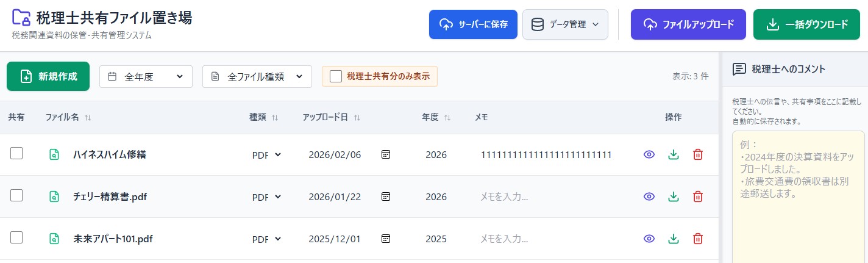Image resolution: width=868 pixels, height=263 pixels.
Task: Preview チェリー精算書.pdf using eye icon
Action: click(x=649, y=196)
